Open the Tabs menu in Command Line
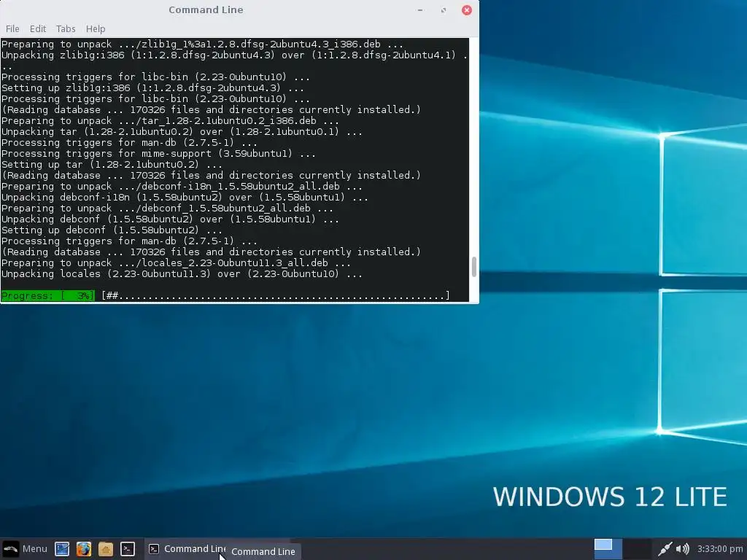 (66, 28)
